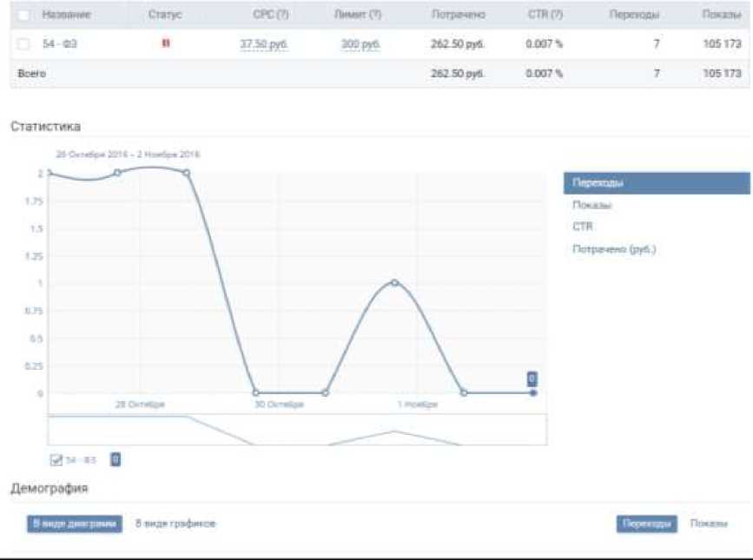Edit the 37.50 руб. CPC value
This screenshot has height=560, width=753.
coord(264,44)
